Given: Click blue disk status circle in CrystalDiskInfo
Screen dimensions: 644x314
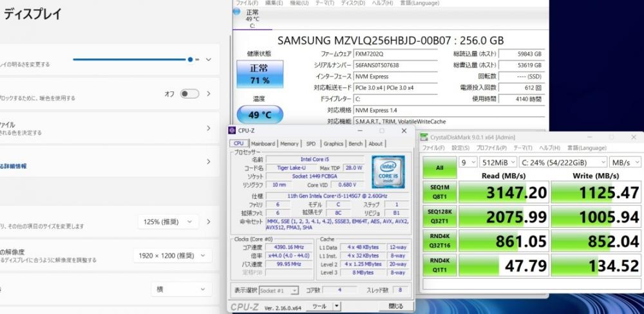Looking at the screenshot, I should pos(236,11).
